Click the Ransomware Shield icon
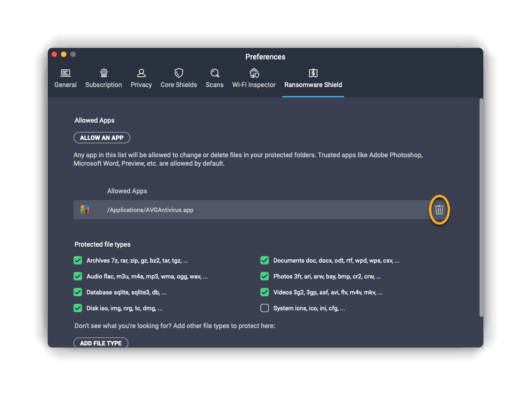This screenshot has width=532, height=396. [x=313, y=73]
